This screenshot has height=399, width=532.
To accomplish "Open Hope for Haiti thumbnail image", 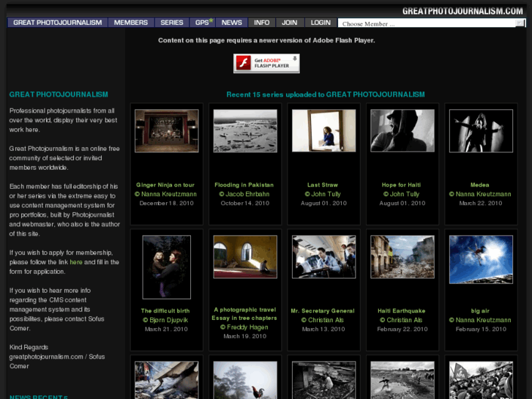I will pos(401,131).
